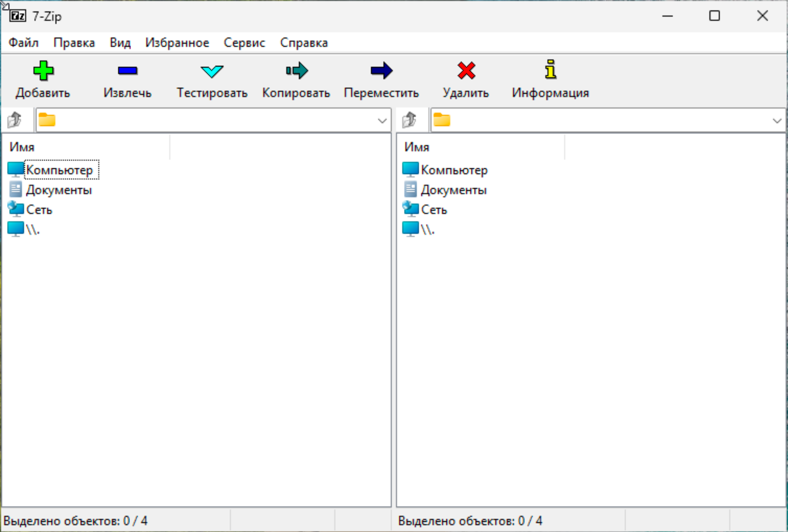Screen dimensions: 788x532
Task: Click the green plus Добавить icon
Action: pyautogui.click(x=43, y=70)
